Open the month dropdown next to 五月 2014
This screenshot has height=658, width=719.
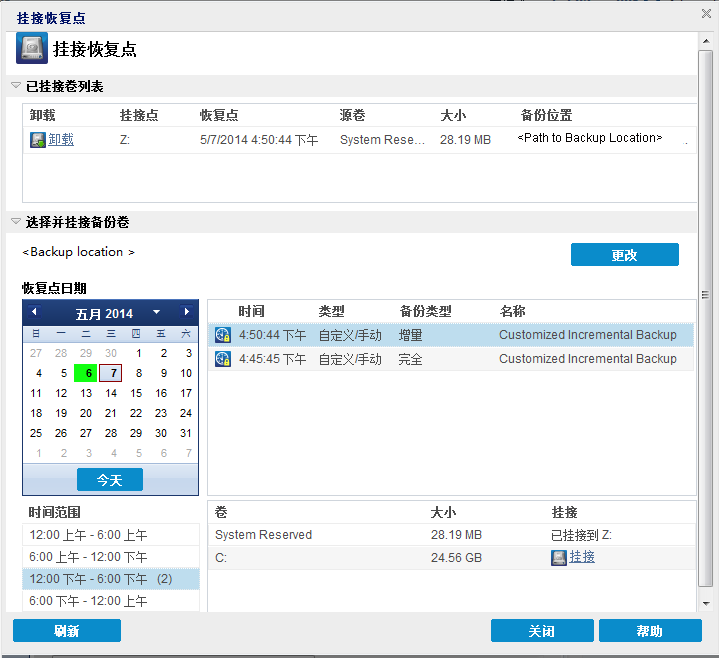pos(156,312)
